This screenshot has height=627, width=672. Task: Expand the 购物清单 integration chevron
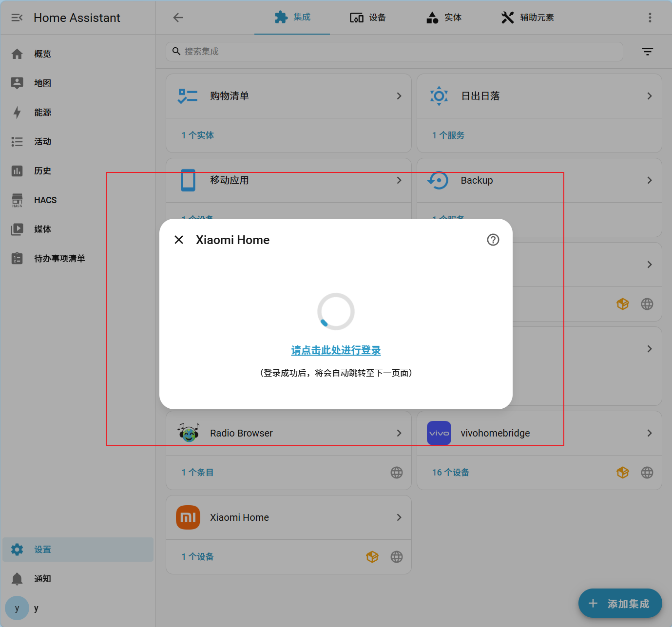(x=399, y=96)
